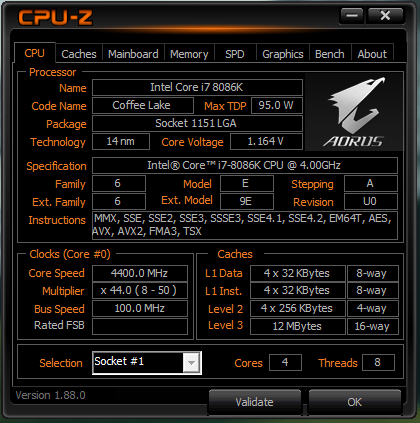Click the Validate button

[x=255, y=402]
